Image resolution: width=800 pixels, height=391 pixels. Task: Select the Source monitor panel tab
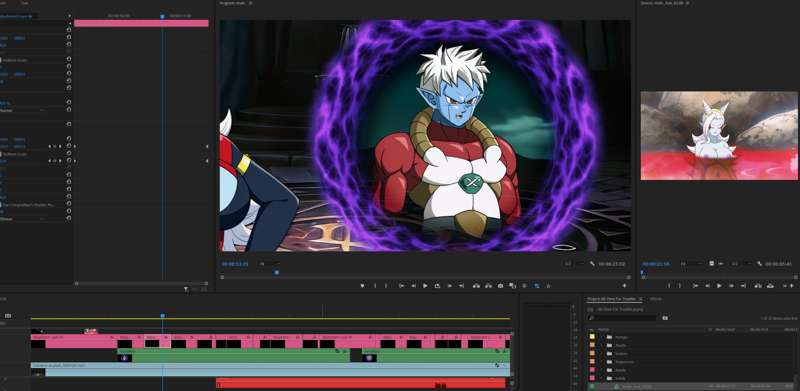tap(662, 3)
